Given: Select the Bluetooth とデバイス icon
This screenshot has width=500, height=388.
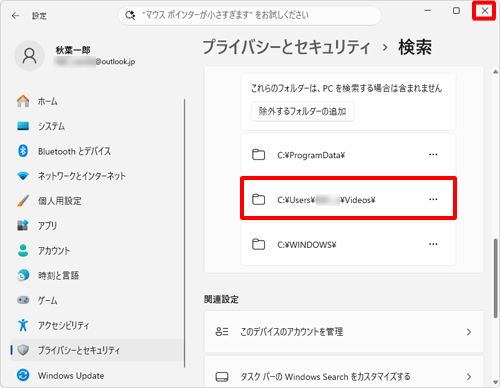Looking at the screenshot, I should coord(23,151).
